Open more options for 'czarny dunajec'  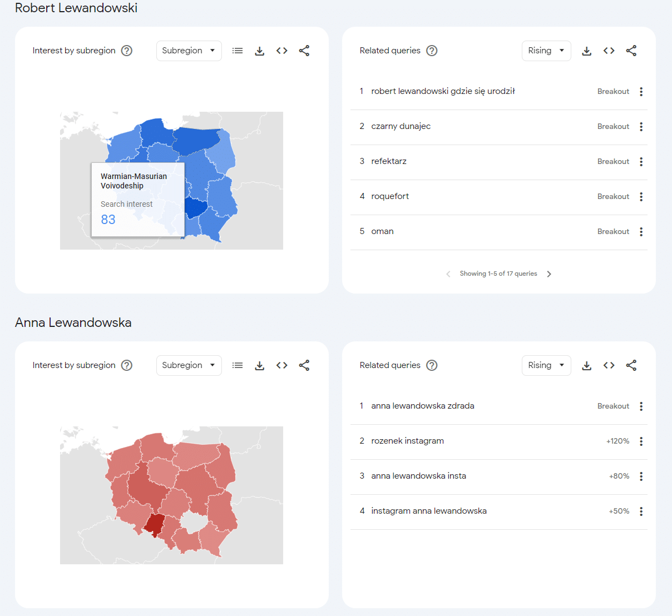tap(641, 127)
